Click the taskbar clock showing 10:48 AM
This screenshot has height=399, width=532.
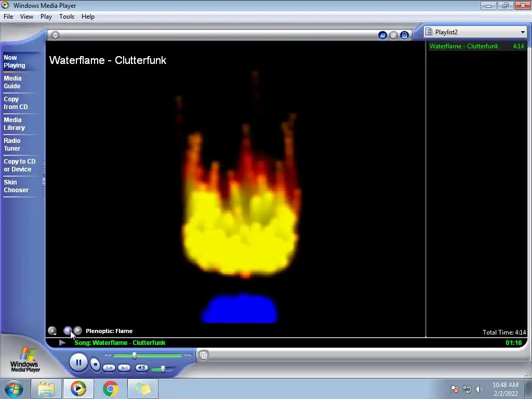pos(506,389)
